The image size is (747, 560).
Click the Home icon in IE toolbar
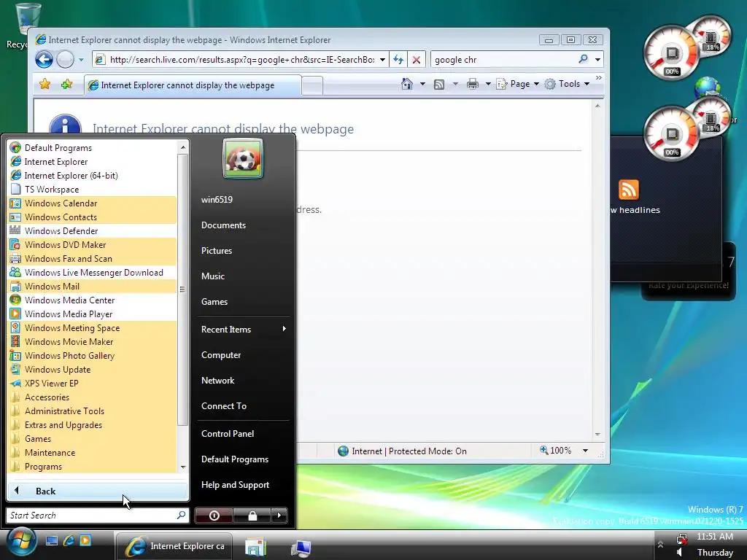[407, 85]
